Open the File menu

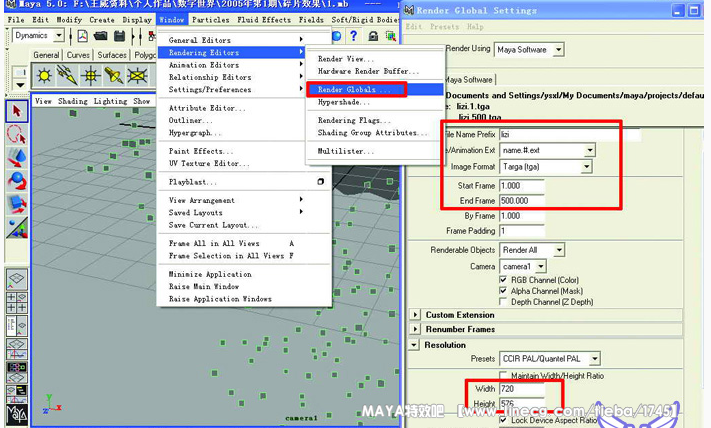click(x=16, y=20)
